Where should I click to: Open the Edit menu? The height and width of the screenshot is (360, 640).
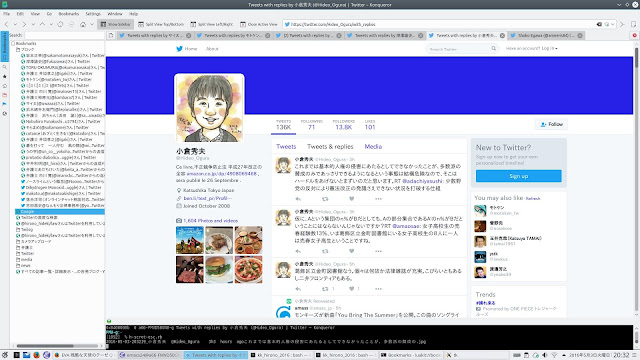[20, 14]
